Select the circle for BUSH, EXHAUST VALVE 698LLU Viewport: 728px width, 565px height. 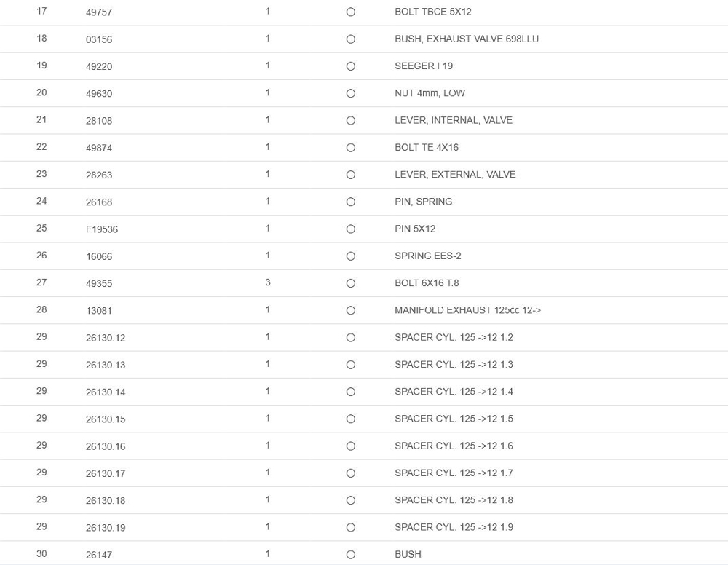coord(351,39)
